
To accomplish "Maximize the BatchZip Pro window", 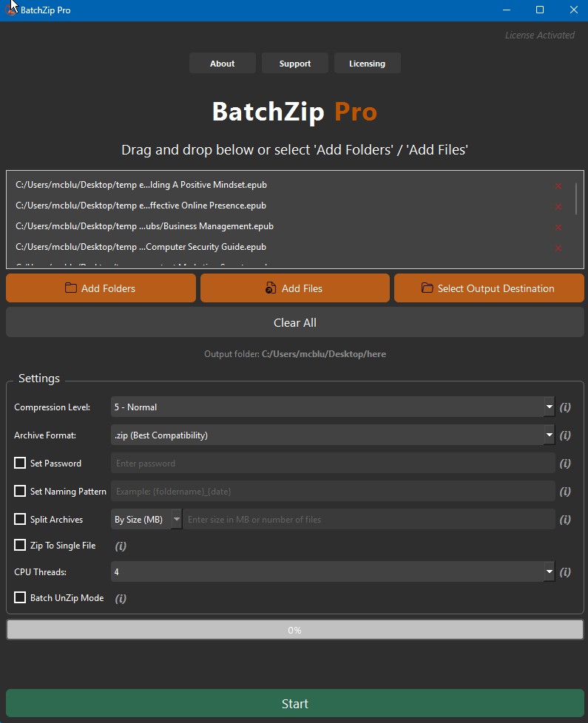I will pyautogui.click(x=540, y=10).
